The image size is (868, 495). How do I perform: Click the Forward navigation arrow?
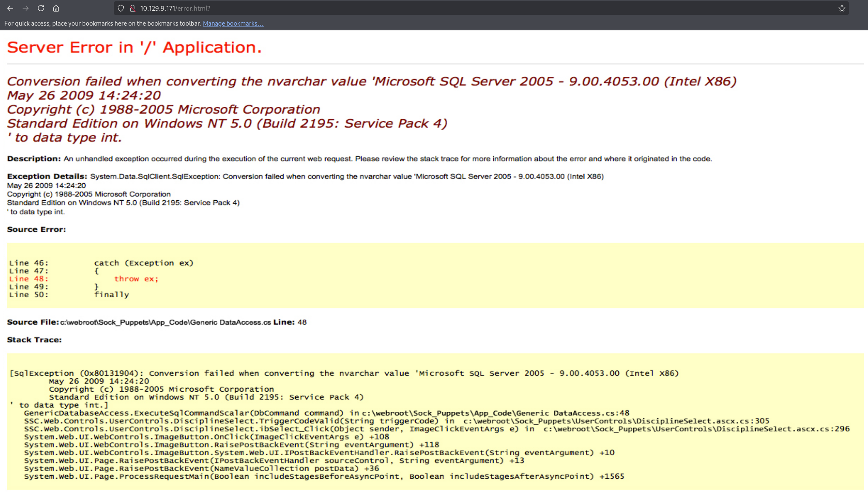pos(26,8)
